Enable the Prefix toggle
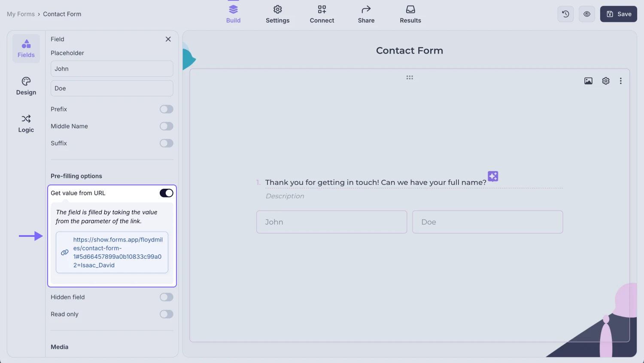 tap(166, 109)
